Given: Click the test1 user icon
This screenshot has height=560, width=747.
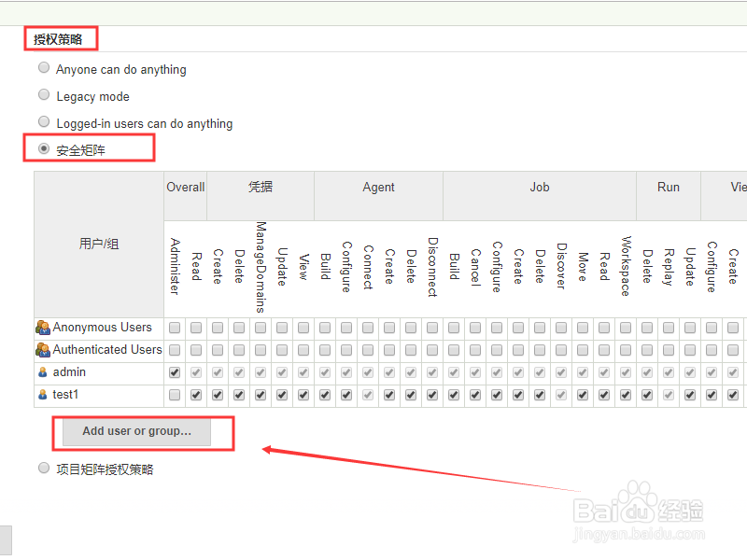Looking at the screenshot, I should point(42,395).
